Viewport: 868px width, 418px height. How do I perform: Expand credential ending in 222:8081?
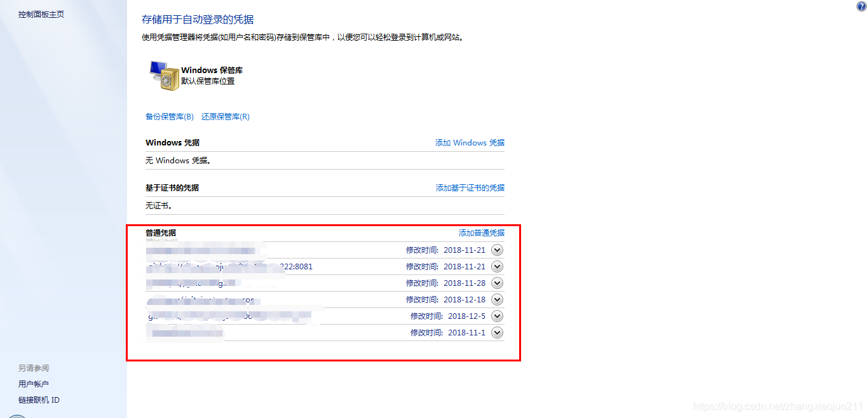498,267
